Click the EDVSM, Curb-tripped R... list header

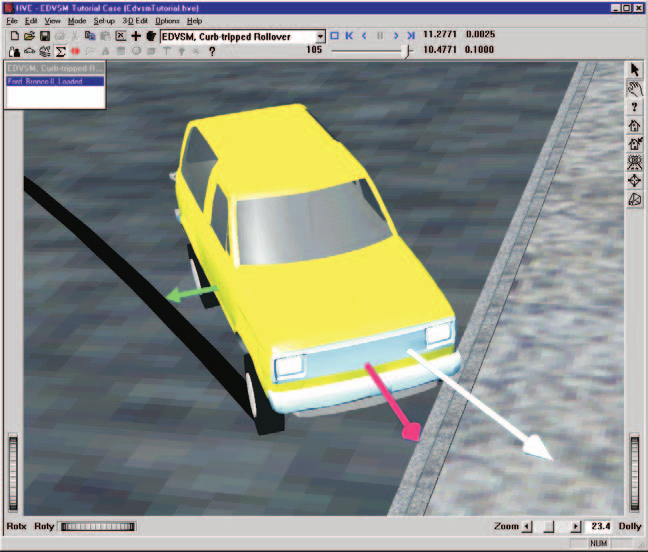pos(55,68)
